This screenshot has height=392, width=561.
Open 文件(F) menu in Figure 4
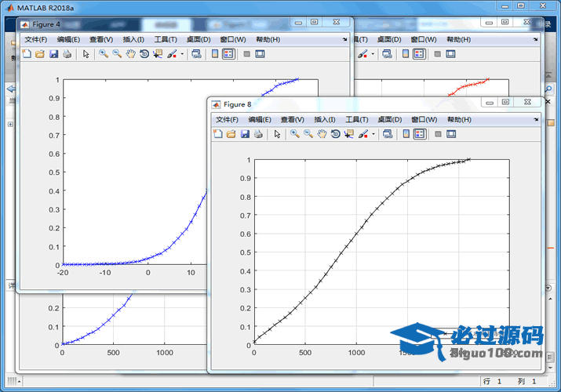click(36, 39)
